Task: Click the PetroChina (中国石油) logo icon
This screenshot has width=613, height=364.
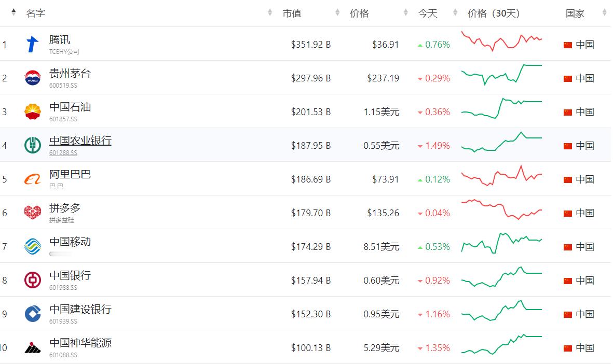Action: 33,111
